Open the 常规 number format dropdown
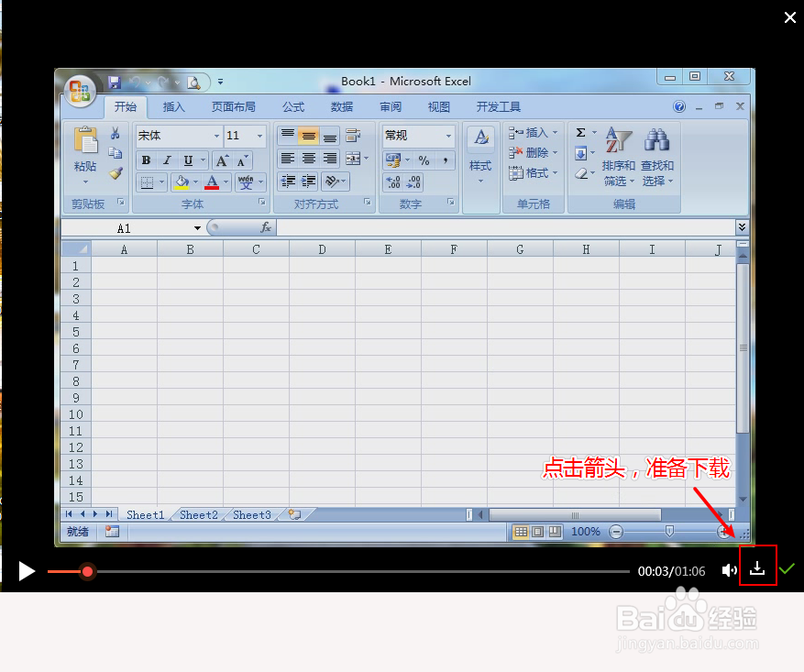This screenshot has width=804, height=672. tap(448, 136)
